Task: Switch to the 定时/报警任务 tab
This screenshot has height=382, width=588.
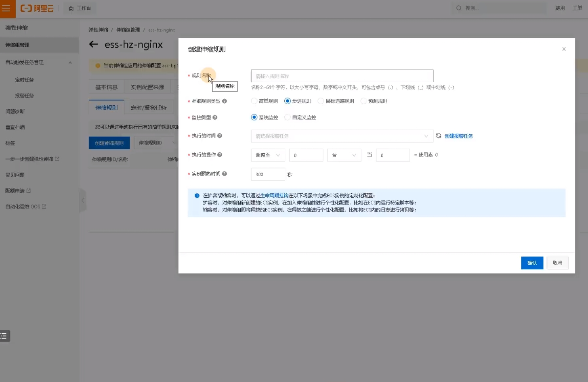Action: (148, 108)
